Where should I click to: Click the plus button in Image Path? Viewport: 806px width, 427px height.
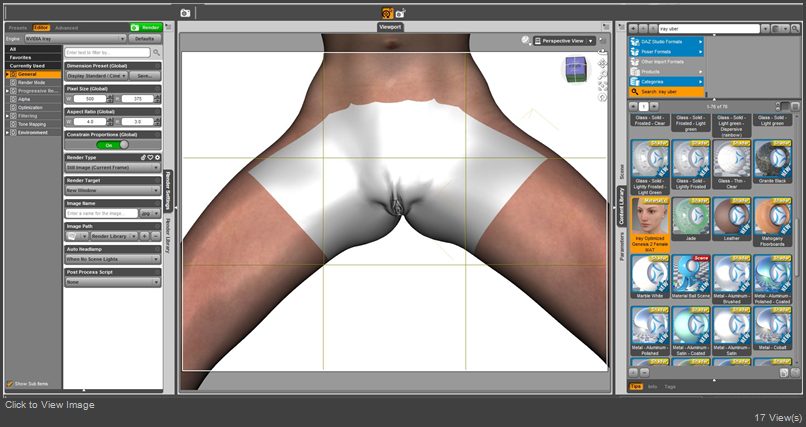coord(144,236)
